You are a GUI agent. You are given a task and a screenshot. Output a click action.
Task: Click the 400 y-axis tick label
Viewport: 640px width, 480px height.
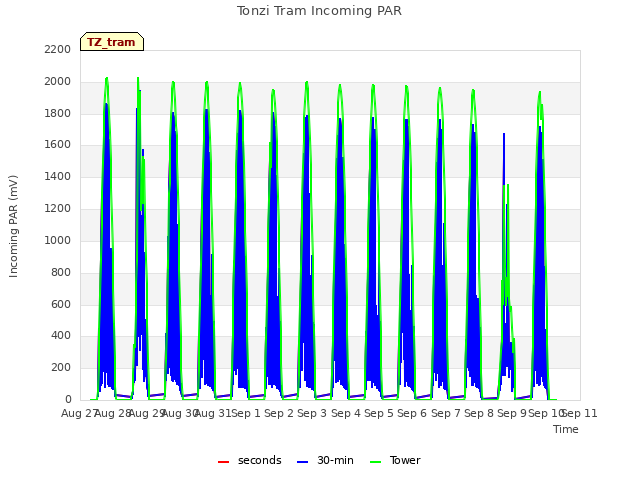coord(61,336)
